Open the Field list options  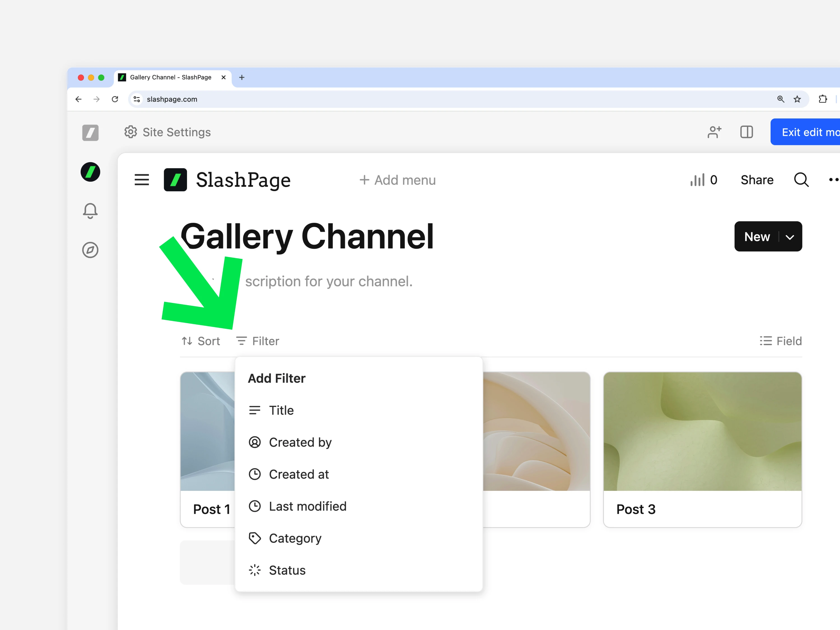click(x=781, y=341)
